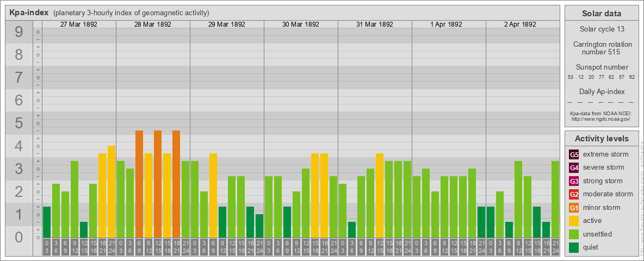Click the Kp scale number 5
The width and height of the screenshot is (644, 261).
(x=19, y=123)
